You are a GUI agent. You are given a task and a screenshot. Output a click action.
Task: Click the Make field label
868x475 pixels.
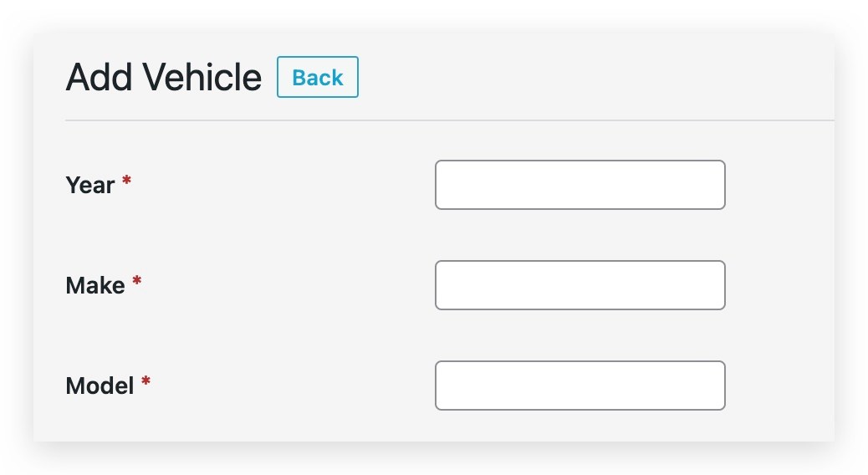tap(95, 286)
